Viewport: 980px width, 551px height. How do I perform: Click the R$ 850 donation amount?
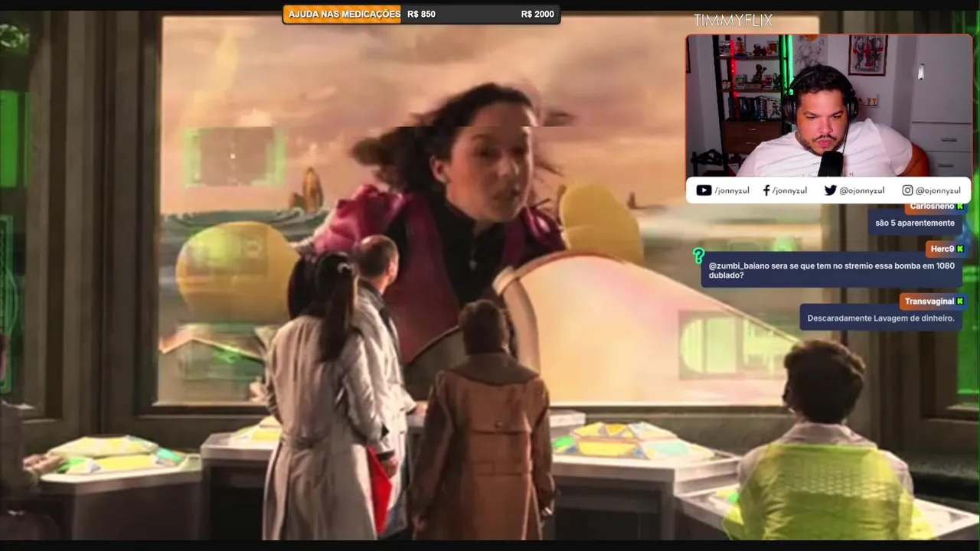coord(421,14)
